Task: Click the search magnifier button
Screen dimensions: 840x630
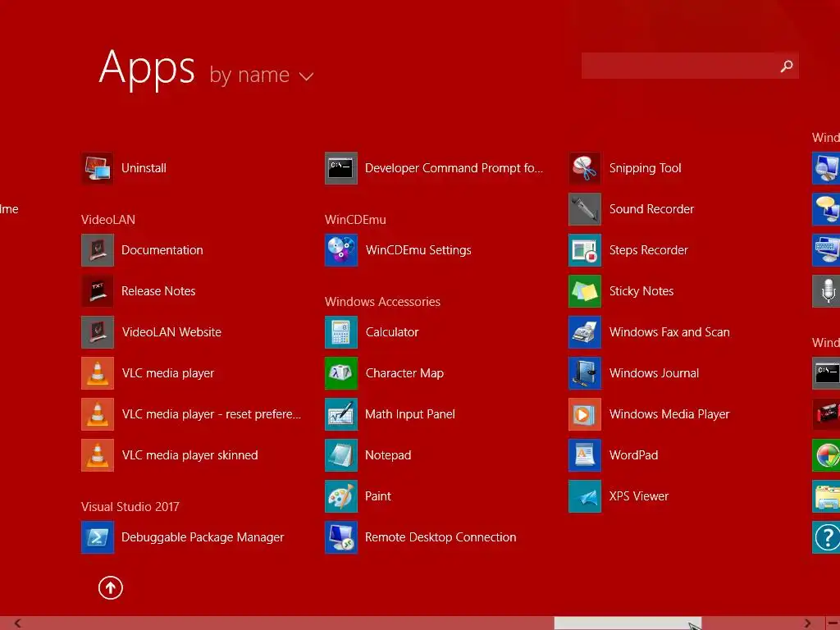Action: pyautogui.click(x=787, y=66)
